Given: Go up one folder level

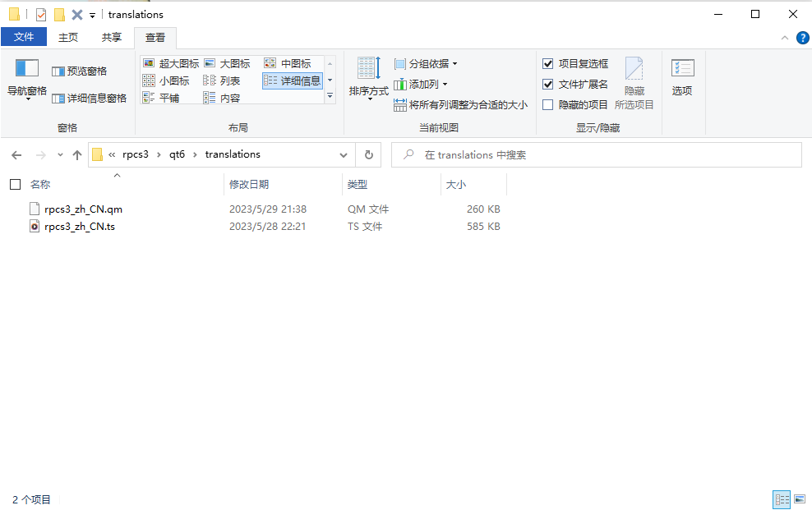Looking at the screenshot, I should click(77, 155).
